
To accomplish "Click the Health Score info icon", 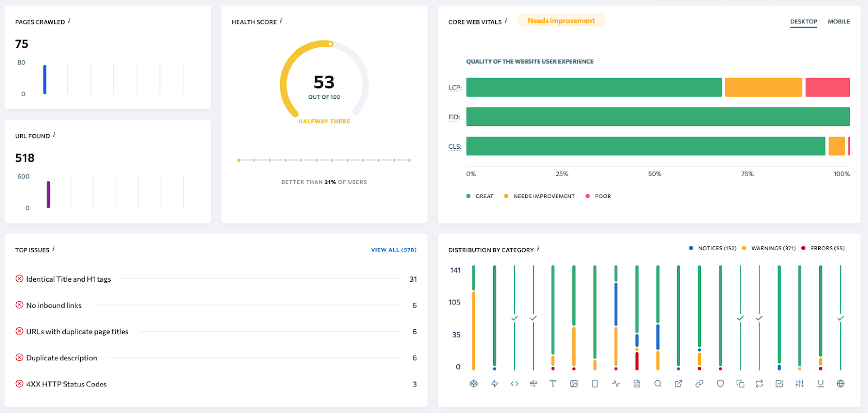I will (x=280, y=21).
